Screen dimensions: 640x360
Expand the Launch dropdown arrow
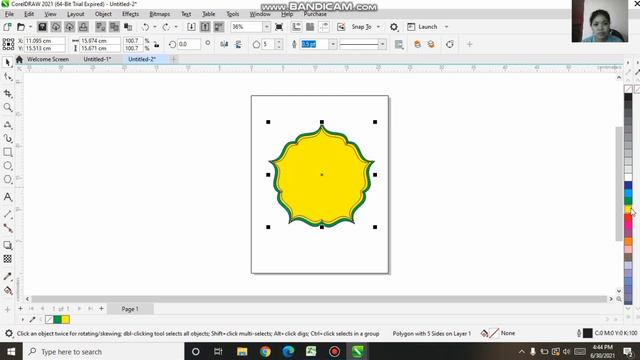[x=447, y=27]
